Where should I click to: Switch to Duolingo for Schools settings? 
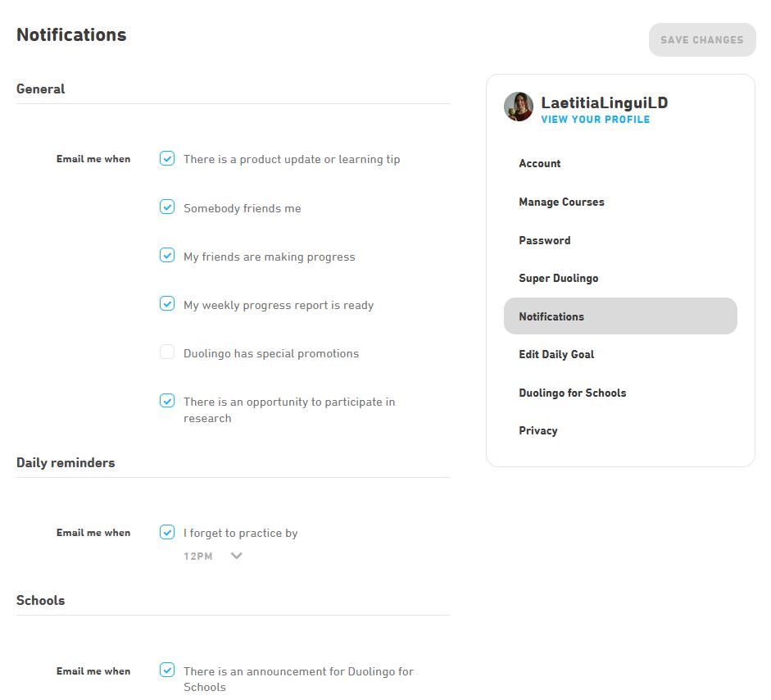coord(572,393)
